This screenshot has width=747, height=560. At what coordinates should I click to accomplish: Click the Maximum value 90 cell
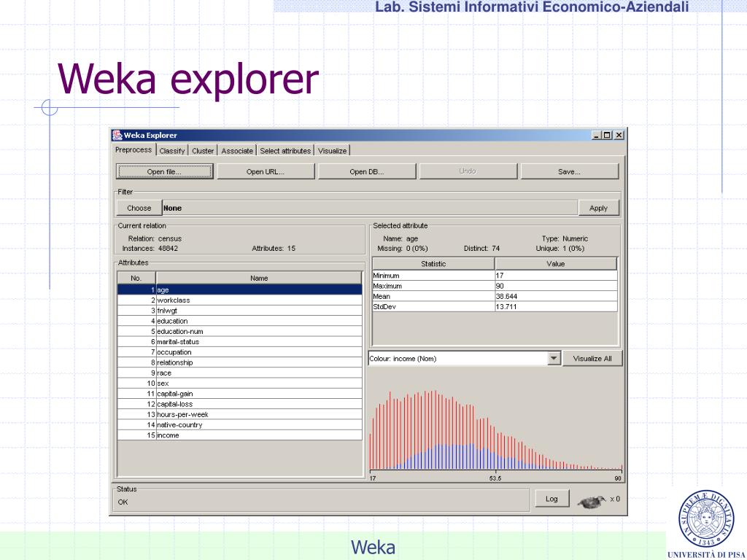[x=556, y=286]
